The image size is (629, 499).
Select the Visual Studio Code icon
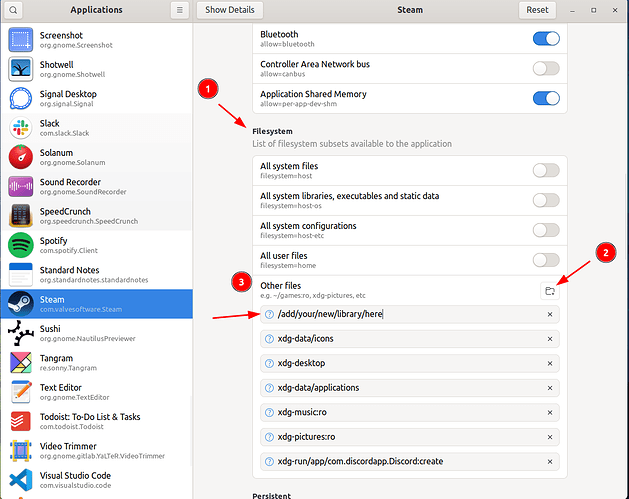[x=20, y=480]
